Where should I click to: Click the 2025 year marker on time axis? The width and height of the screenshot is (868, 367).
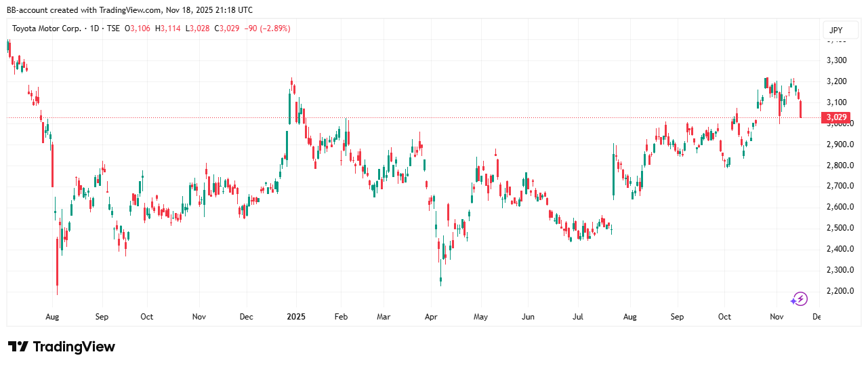296,317
